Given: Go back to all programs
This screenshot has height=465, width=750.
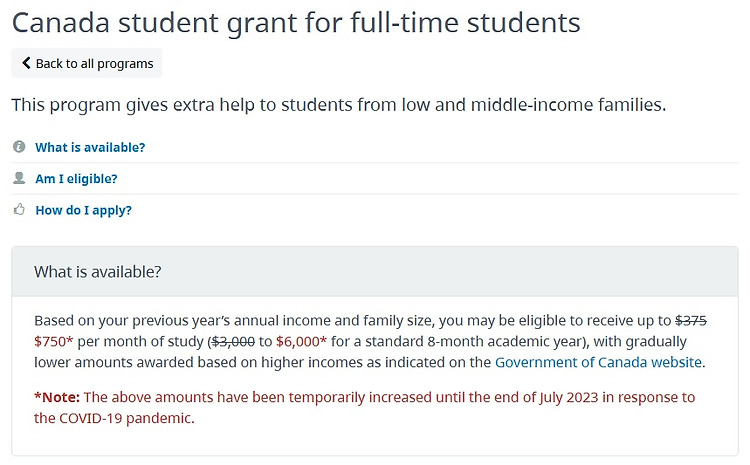Looking at the screenshot, I should [x=87, y=63].
